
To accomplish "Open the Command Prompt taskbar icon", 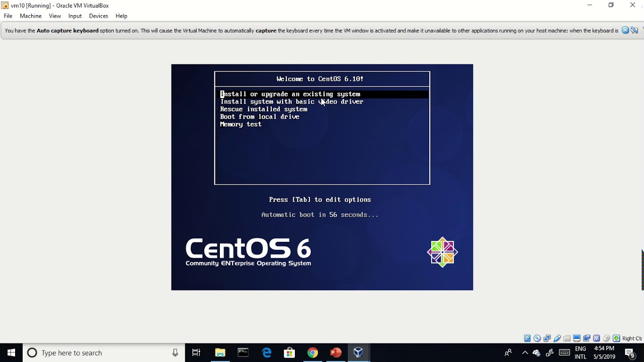I will point(243,353).
